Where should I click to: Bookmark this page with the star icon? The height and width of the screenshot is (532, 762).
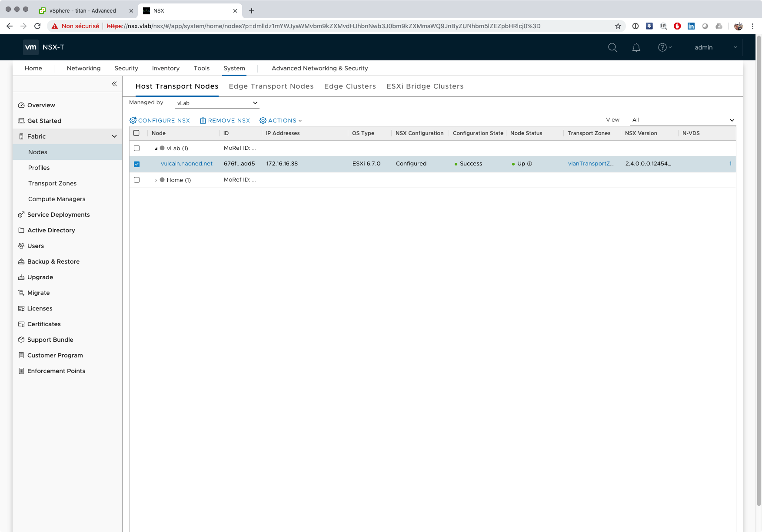(618, 26)
